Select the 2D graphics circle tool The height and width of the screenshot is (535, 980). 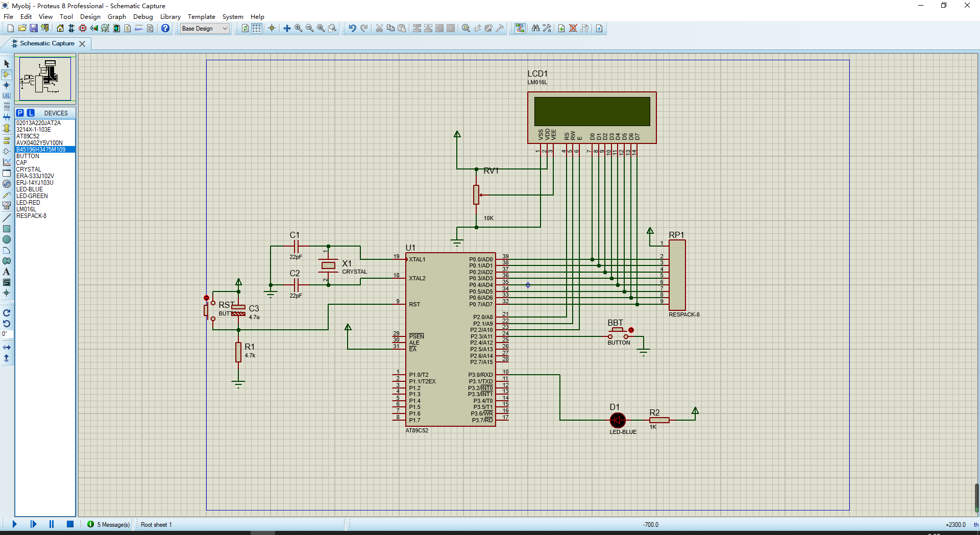pos(7,239)
